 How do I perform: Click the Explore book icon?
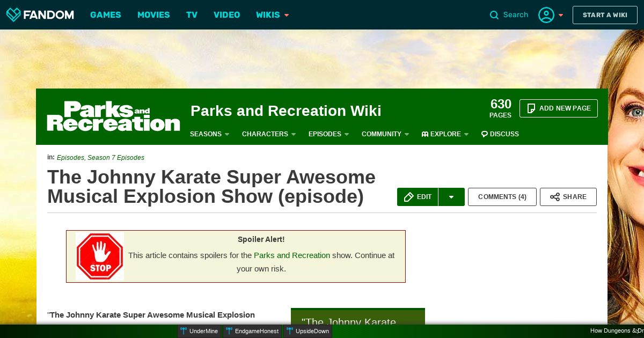[425, 134]
